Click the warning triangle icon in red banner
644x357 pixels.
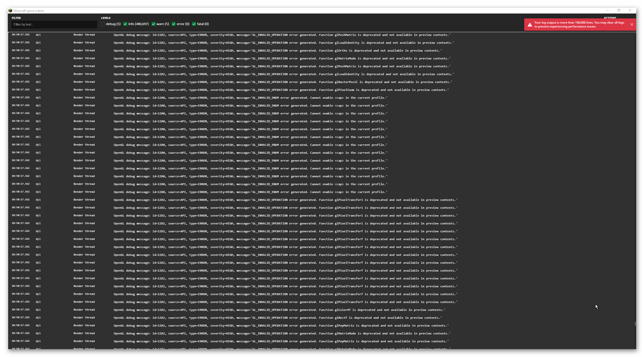coord(529,25)
